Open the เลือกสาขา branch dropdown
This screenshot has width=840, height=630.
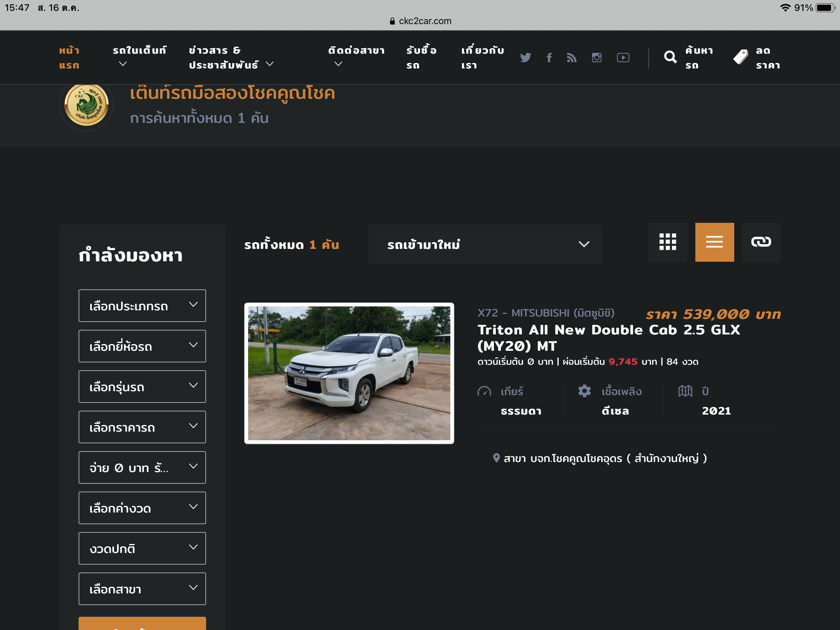(142, 589)
